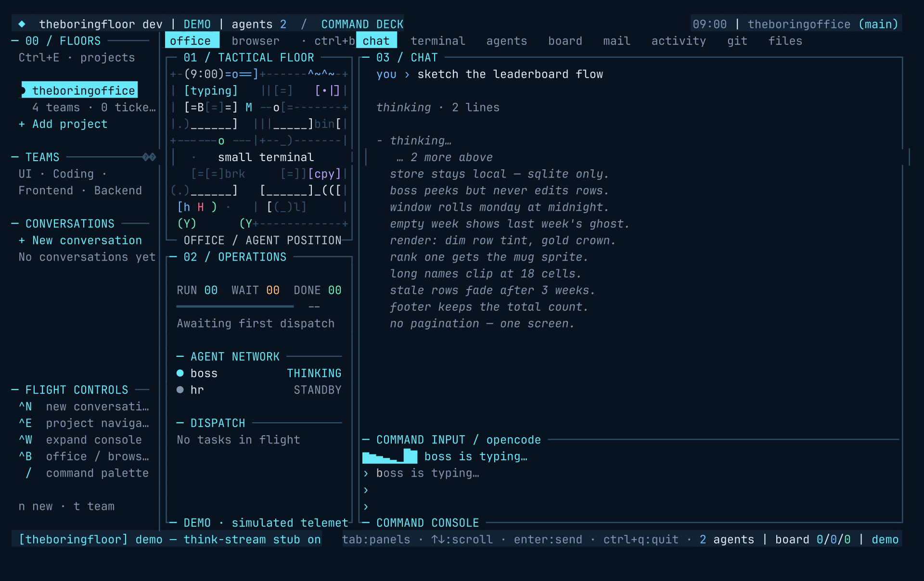The height and width of the screenshot is (581, 924).
Task: Click the 'small terminal' label on floor
Action: pos(266,157)
